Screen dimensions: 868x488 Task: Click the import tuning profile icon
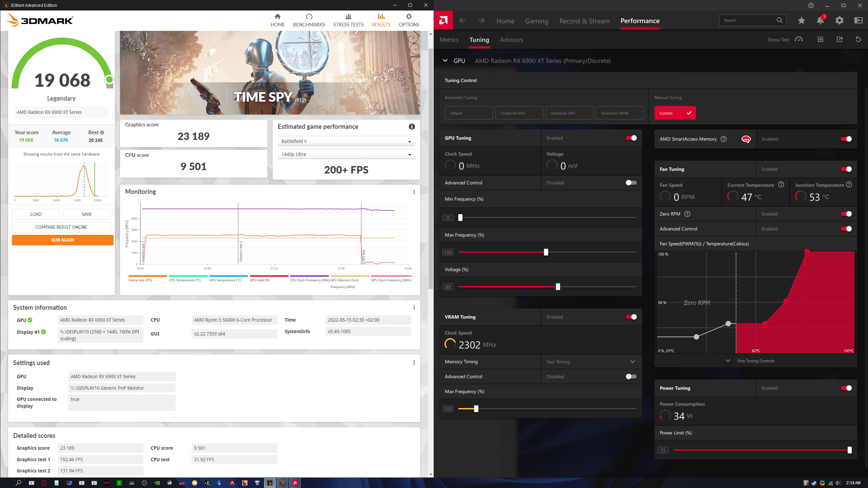820,39
